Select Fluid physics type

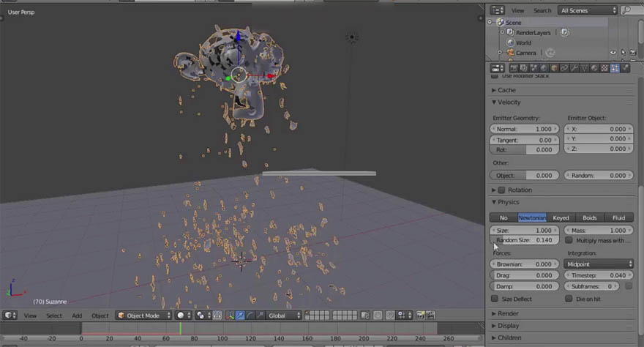click(x=618, y=217)
